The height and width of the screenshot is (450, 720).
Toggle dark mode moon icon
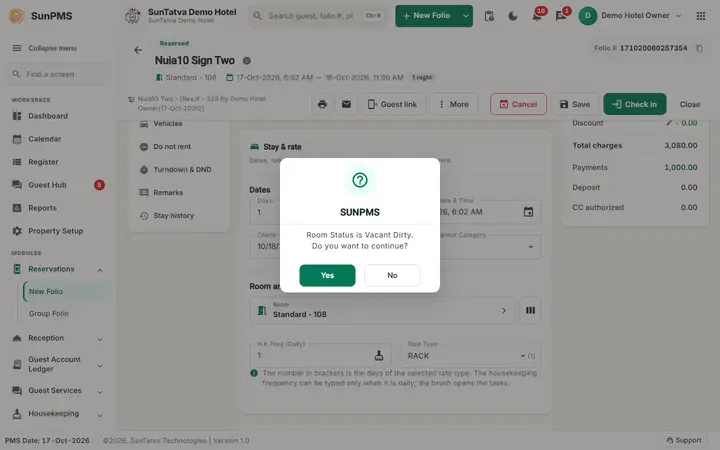tap(513, 16)
